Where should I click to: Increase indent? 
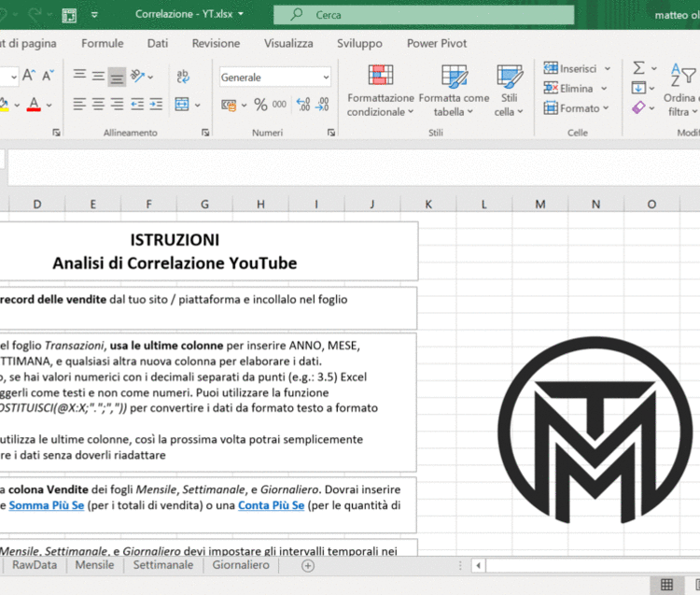156,105
